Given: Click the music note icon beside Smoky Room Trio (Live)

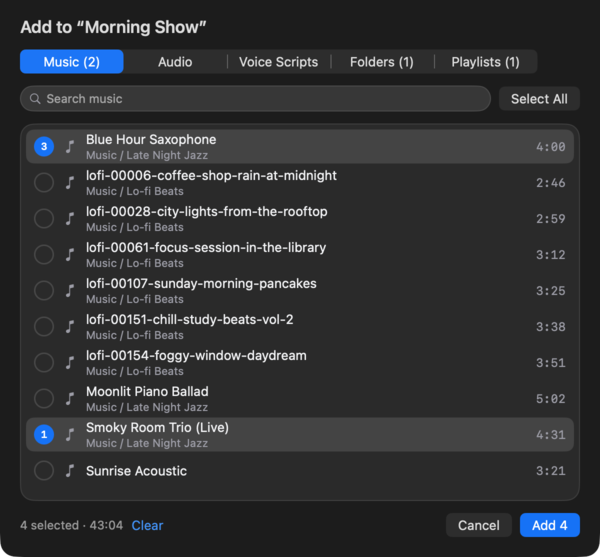Looking at the screenshot, I should click(x=70, y=434).
